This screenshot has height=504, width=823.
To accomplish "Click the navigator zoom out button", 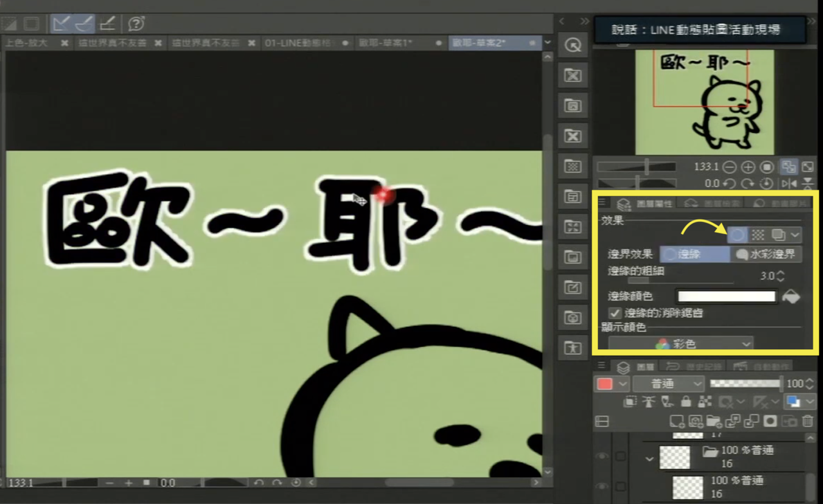I will coord(730,167).
